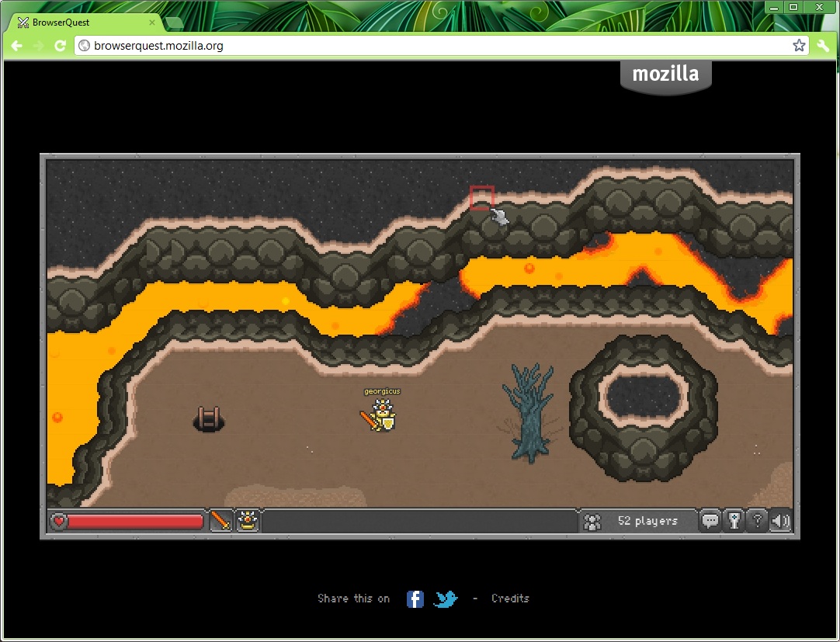Click the '52 players' counter
This screenshot has height=642, width=840.
pos(647,520)
